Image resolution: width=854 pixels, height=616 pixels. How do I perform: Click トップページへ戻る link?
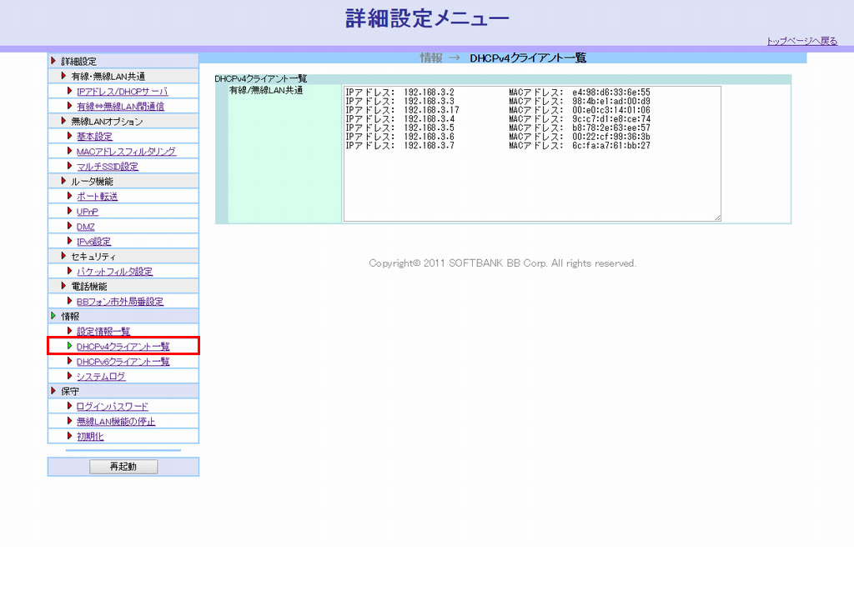click(801, 41)
